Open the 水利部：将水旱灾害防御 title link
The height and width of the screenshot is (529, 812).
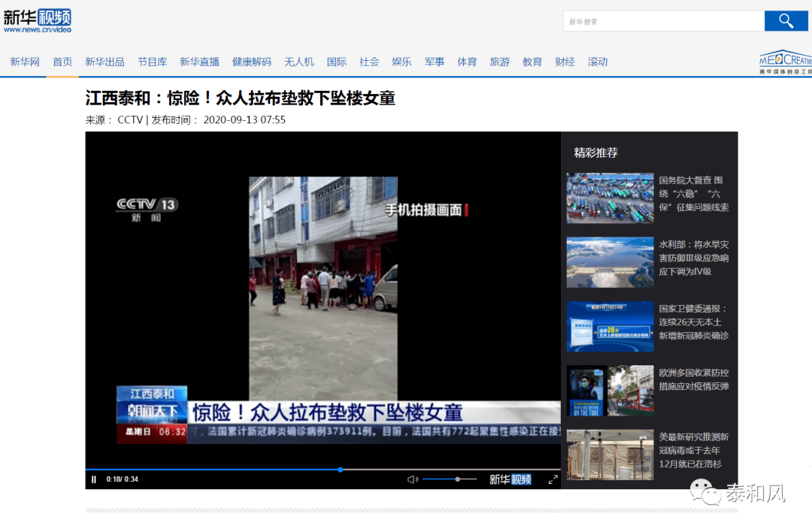[693, 258]
